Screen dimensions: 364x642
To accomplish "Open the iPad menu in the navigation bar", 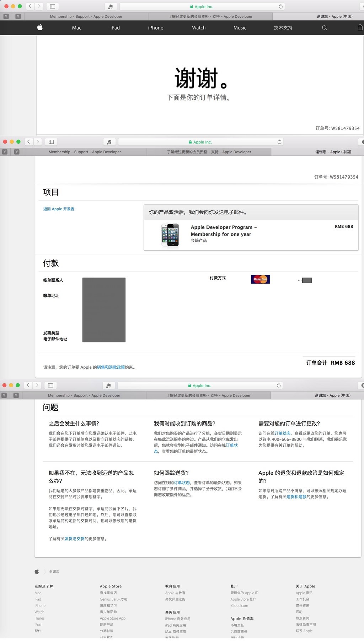I will click(115, 28).
